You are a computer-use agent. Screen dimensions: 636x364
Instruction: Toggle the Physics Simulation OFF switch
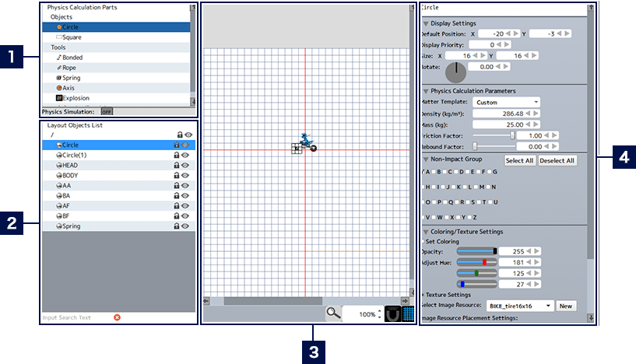coord(107,112)
